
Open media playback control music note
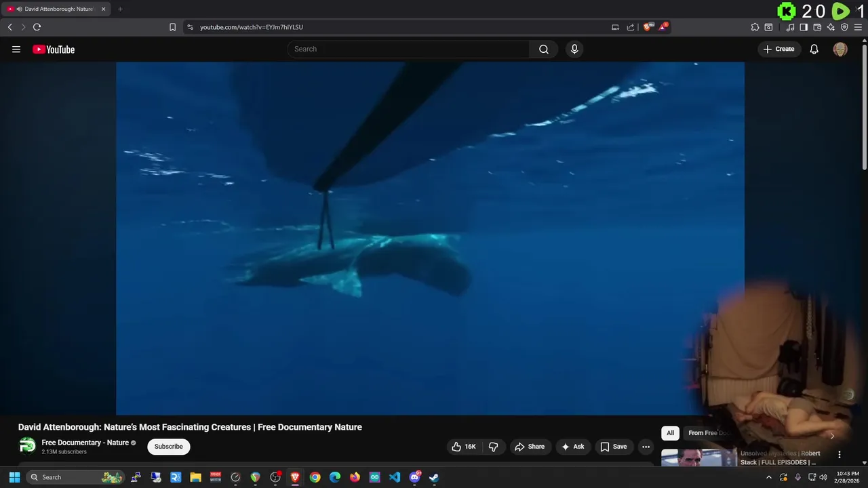790,27
